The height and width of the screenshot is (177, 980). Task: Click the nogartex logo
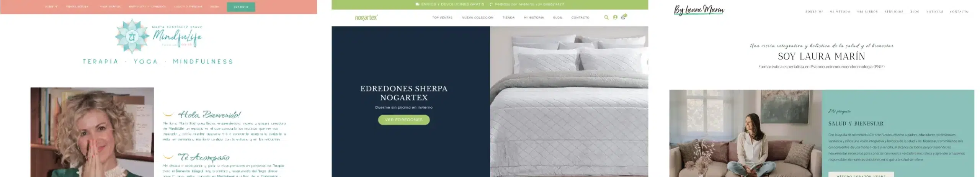click(x=366, y=18)
